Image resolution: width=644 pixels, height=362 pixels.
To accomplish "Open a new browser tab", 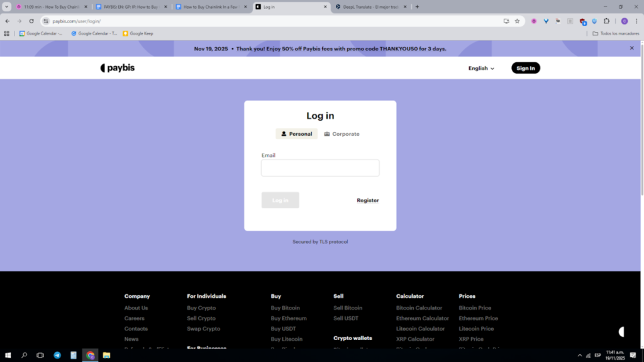I will tap(417, 7).
